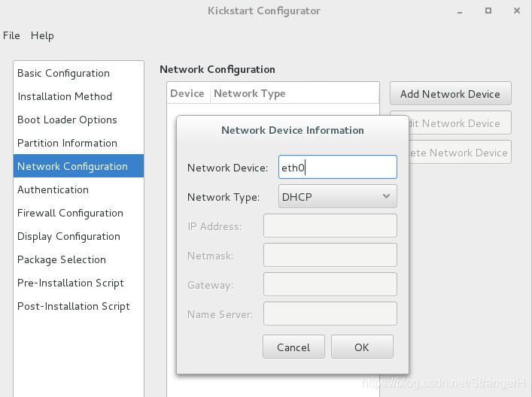Click the Edit Network Device button
The height and width of the screenshot is (397, 532).
(460, 123)
